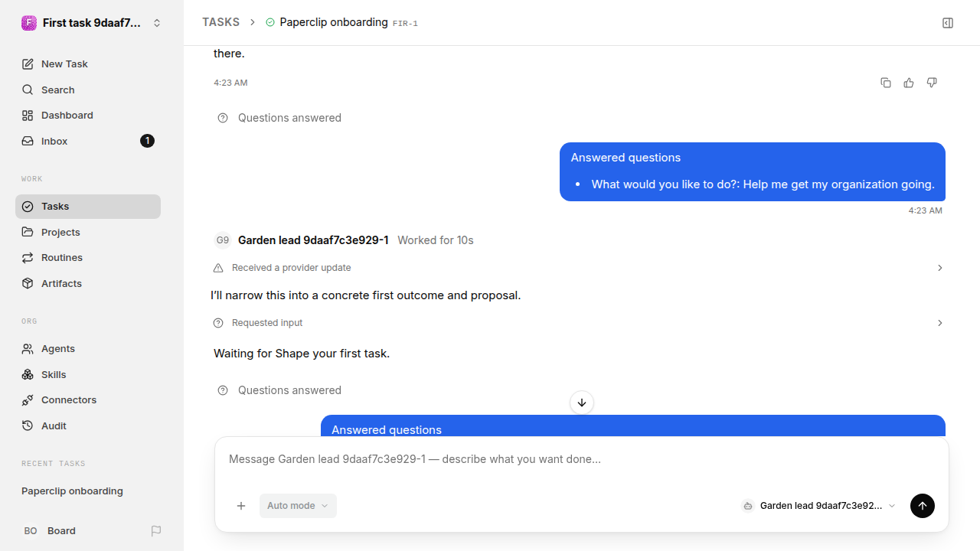Click the TASKS breadcrumb link
Viewport: 980px width, 551px height.
[220, 22]
